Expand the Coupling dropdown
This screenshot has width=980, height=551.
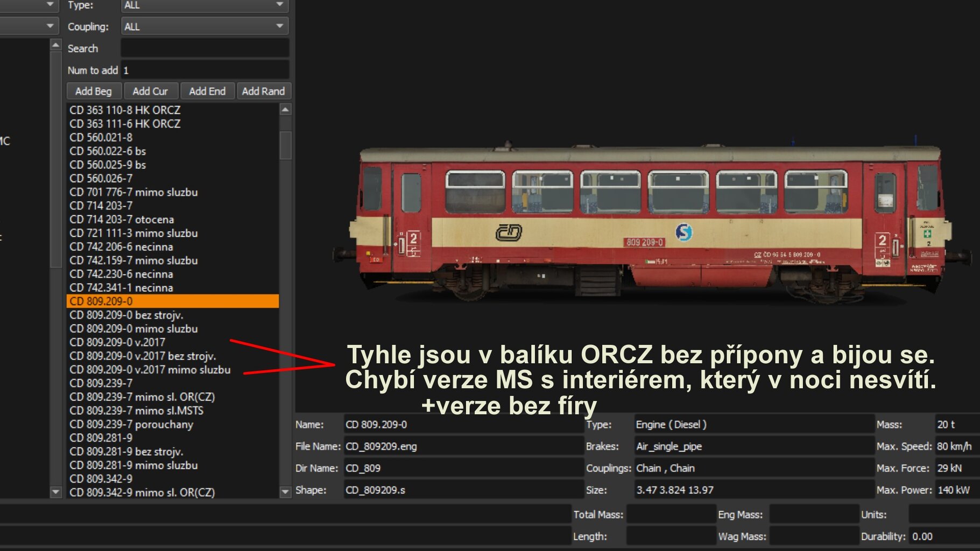click(x=205, y=26)
